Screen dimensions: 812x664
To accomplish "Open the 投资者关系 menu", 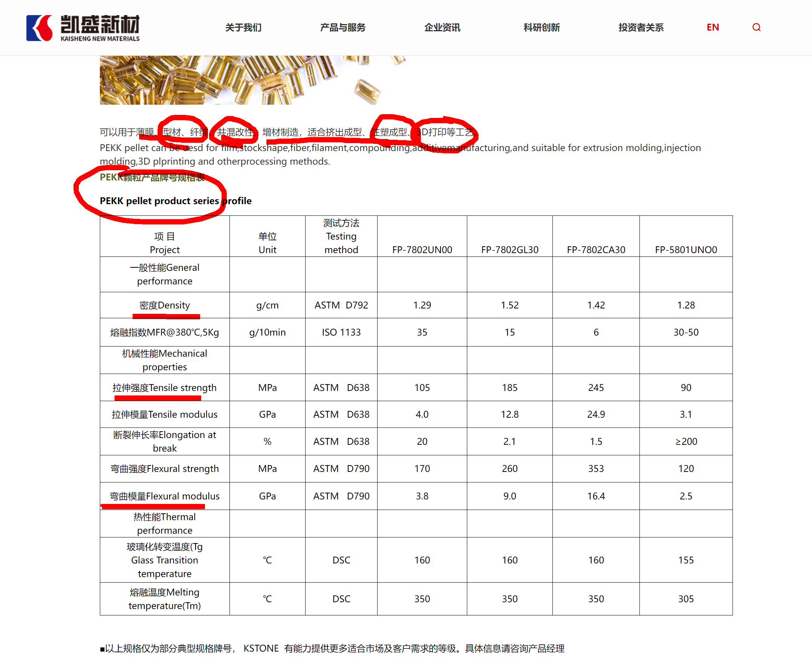I will [641, 27].
